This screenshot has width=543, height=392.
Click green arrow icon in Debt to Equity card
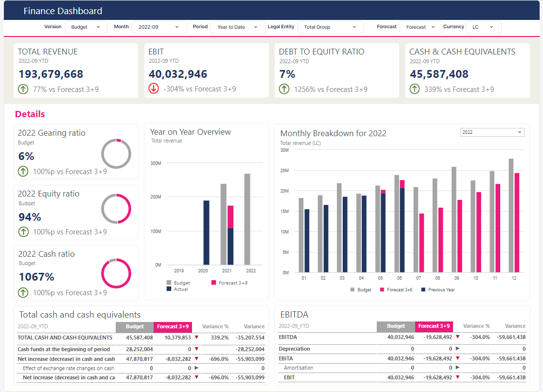[284, 89]
